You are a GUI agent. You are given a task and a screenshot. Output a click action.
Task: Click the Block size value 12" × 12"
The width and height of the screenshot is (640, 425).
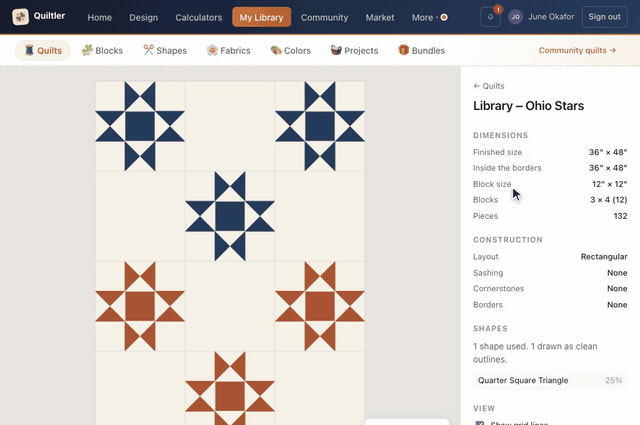609,184
